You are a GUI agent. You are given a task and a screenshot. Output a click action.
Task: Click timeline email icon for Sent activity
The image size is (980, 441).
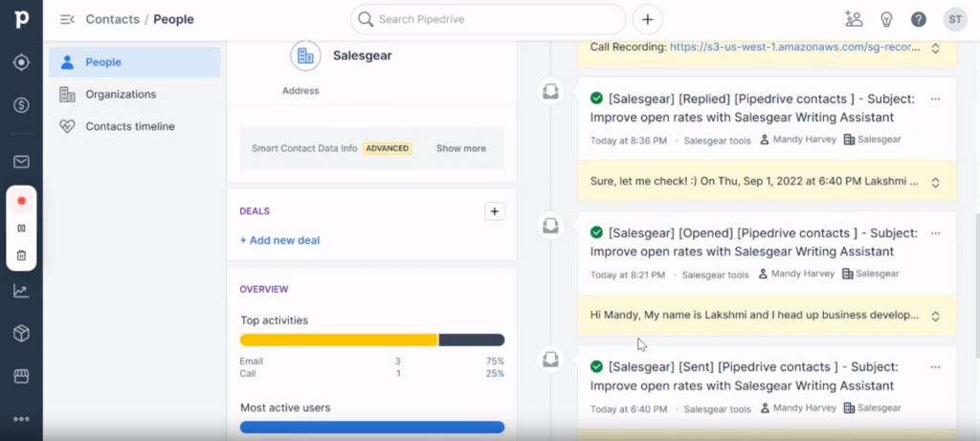[550, 359]
